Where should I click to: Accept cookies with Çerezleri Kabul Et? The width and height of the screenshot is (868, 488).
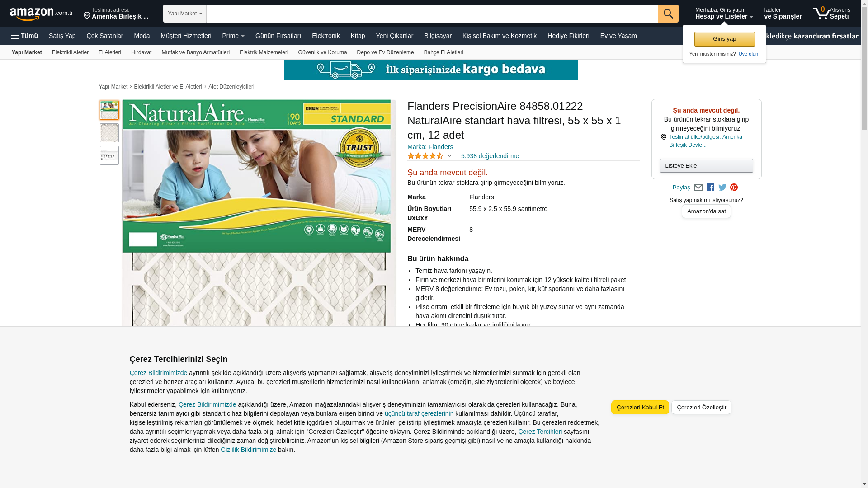pos(640,407)
